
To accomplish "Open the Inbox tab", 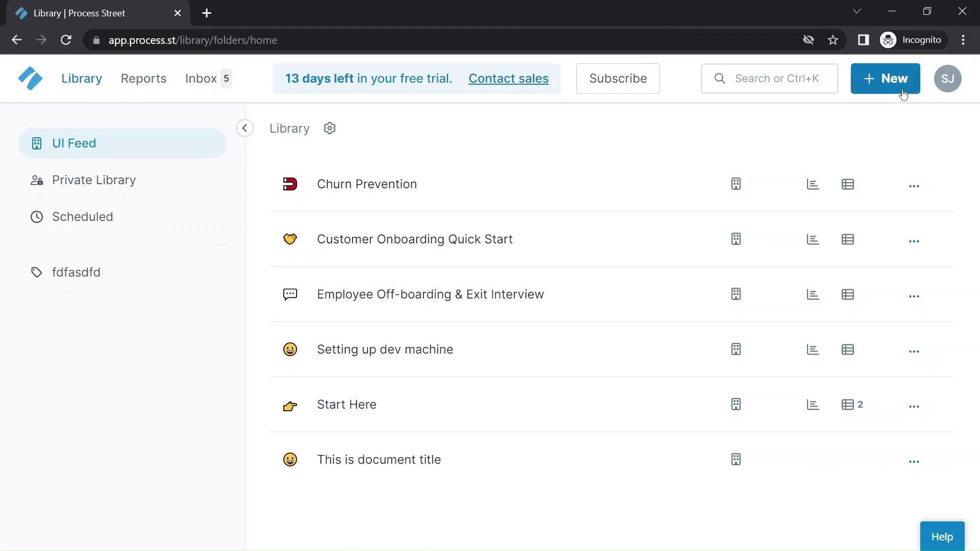I will click(201, 79).
